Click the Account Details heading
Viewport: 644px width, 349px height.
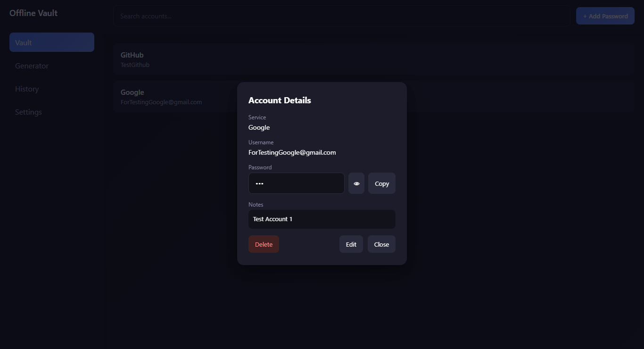(280, 100)
